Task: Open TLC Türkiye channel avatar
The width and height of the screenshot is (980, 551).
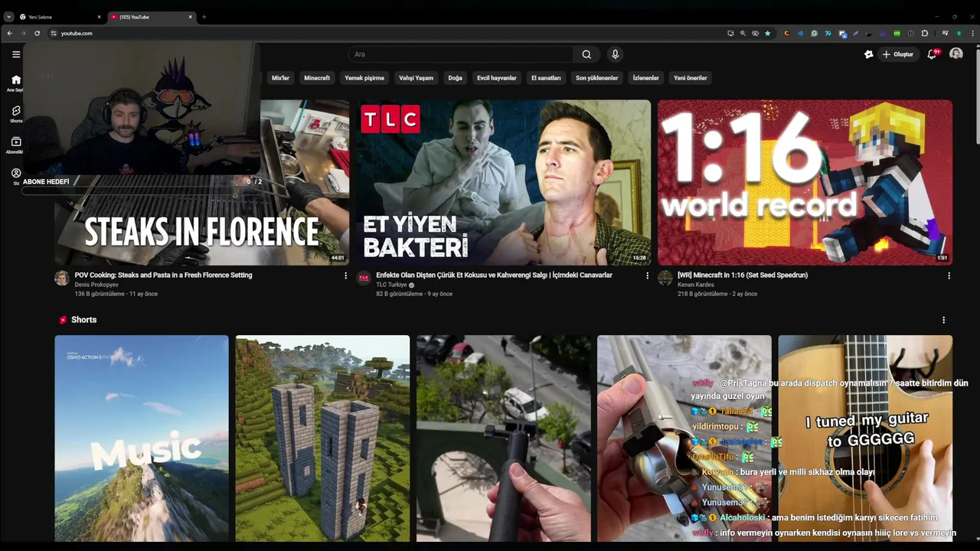Action: pos(364,279)
